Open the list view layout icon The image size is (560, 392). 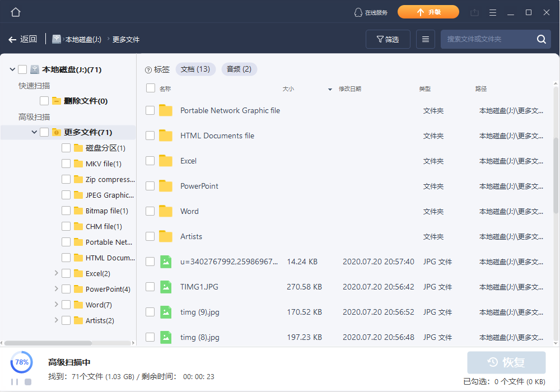[425, 39]
